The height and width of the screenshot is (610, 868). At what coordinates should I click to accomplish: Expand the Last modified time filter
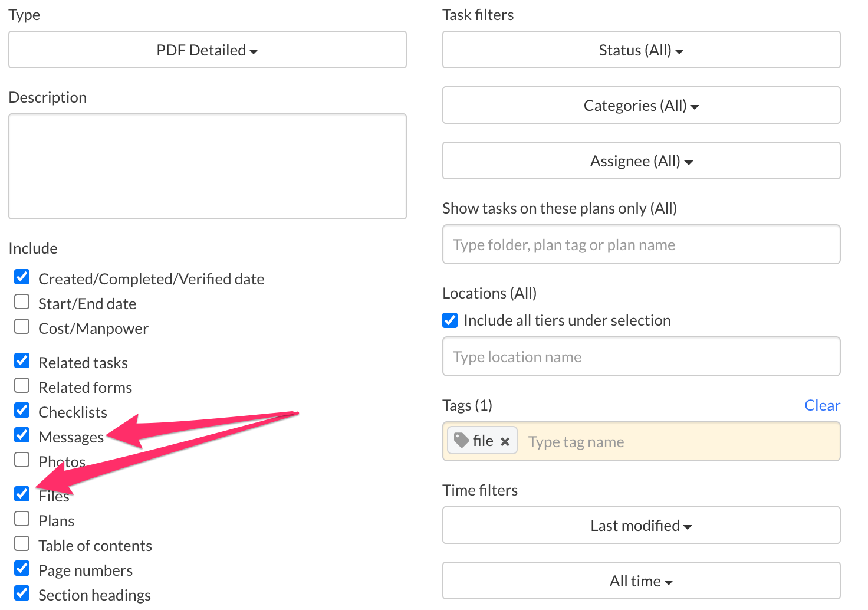coord(641,525)
